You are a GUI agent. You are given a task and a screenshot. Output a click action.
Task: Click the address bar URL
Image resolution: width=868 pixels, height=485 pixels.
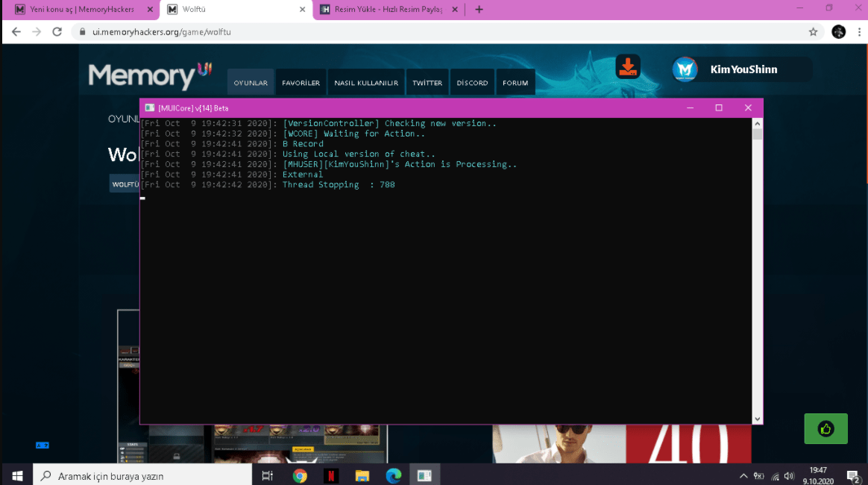click(x=162, y=32)
